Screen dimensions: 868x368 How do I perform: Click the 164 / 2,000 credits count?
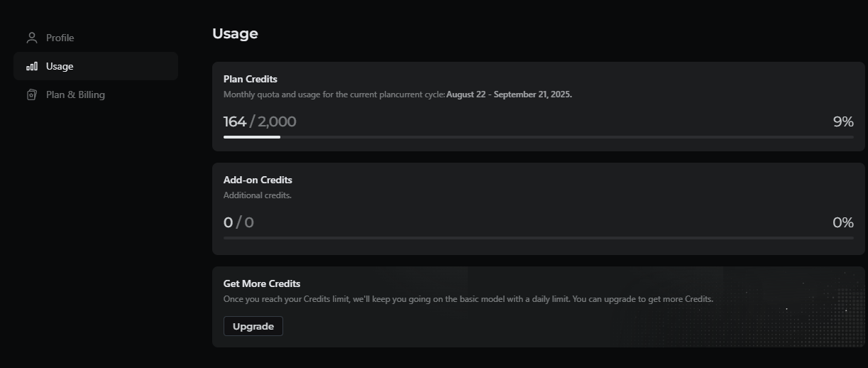pyautogui.click(x=260, y=121)
